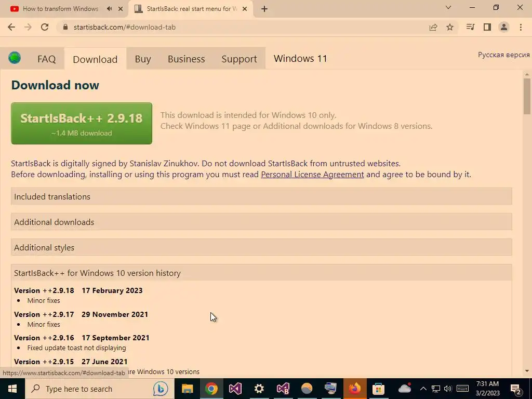Open the notification center icon

[516, 390]
